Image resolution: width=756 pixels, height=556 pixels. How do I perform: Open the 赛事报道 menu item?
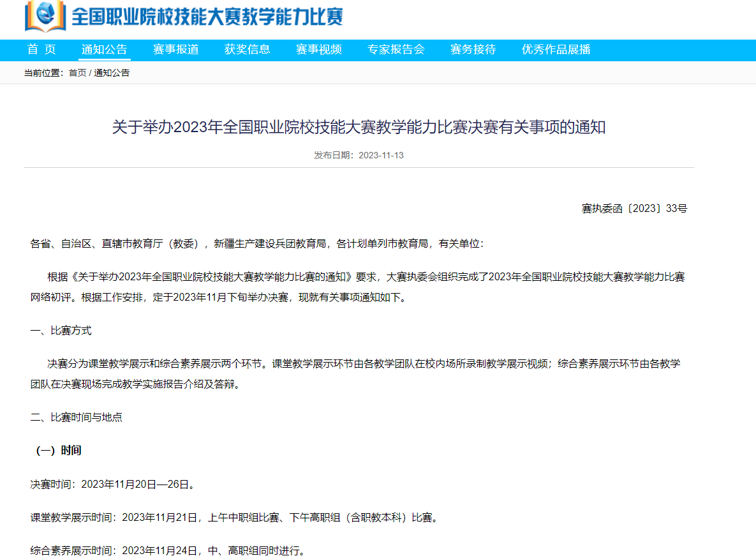tap(176, 50)
